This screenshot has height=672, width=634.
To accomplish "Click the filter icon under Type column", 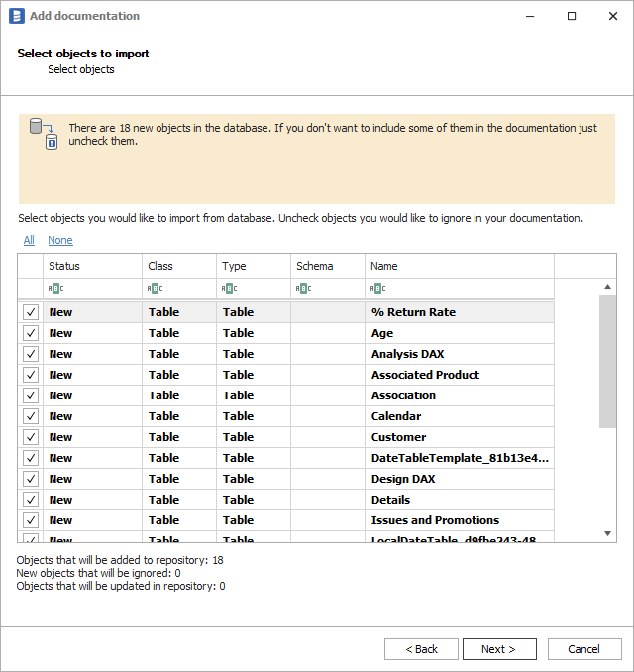I will tap(229, 288).
